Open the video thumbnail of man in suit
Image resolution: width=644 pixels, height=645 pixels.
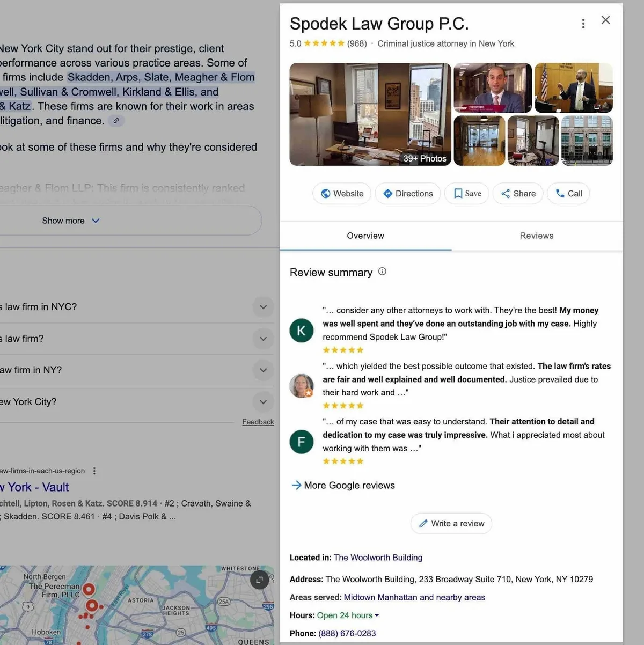493,87
